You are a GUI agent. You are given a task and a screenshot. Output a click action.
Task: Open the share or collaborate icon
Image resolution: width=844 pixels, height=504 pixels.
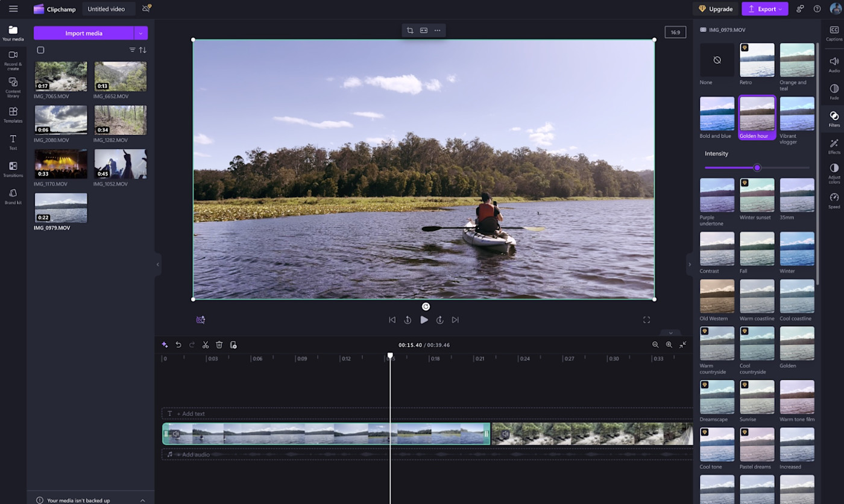pyautogui.click(x=800, y=9)
